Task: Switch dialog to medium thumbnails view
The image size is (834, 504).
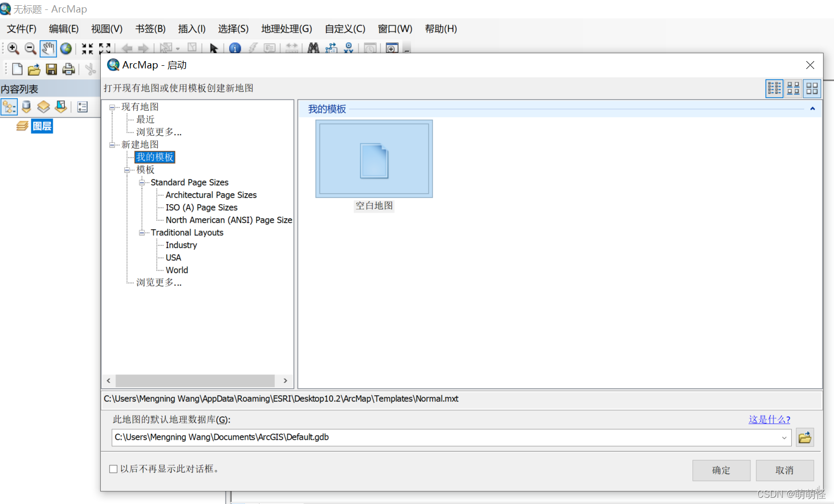Action: pyautogui.click(x=793, y=88)
